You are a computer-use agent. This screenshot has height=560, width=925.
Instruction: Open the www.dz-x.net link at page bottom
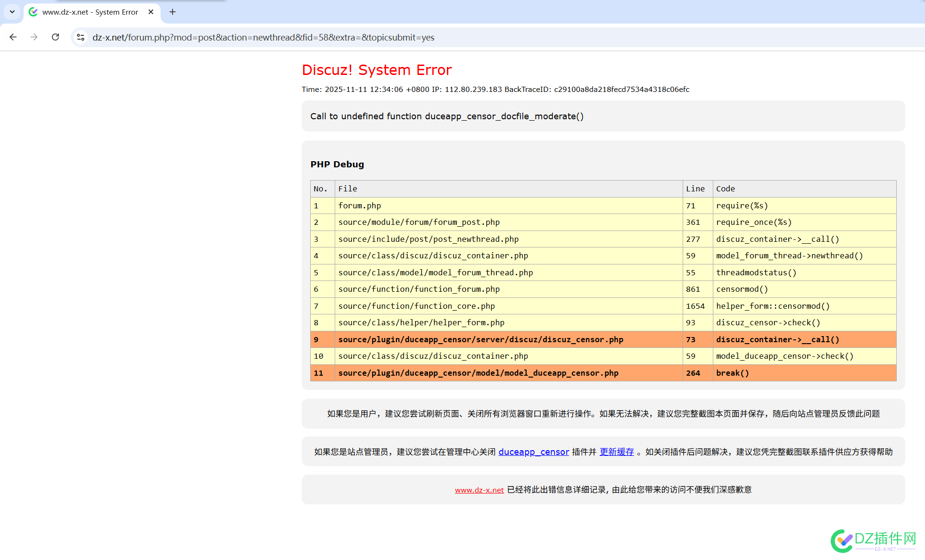479,490
